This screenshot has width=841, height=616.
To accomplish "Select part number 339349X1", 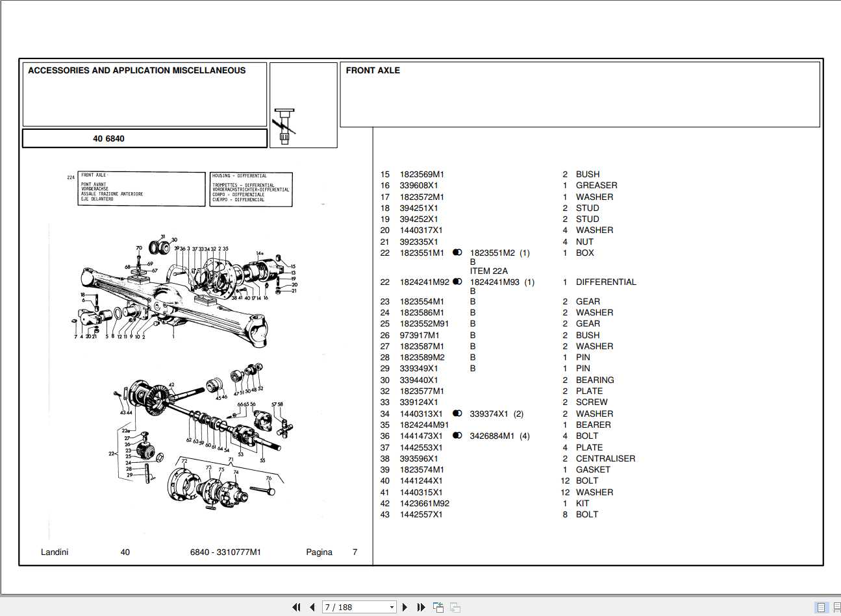I will (419, 368).
